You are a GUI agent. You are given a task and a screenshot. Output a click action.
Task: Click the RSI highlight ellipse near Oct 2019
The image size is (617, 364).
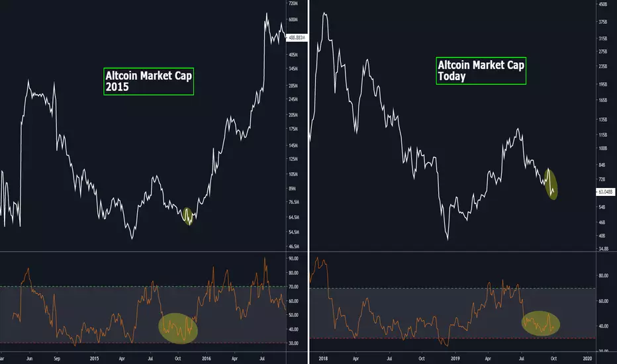[x=541, y=324]
